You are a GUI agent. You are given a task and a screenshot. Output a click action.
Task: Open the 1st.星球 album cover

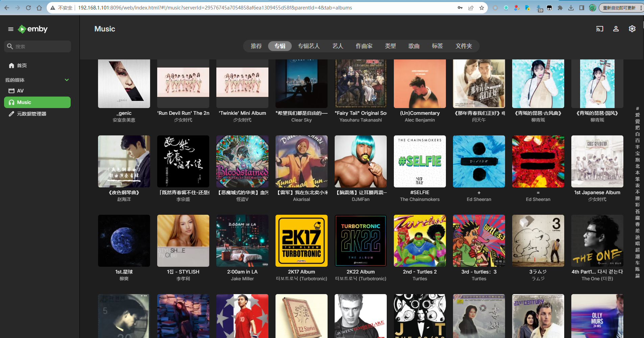coord(124,241)
